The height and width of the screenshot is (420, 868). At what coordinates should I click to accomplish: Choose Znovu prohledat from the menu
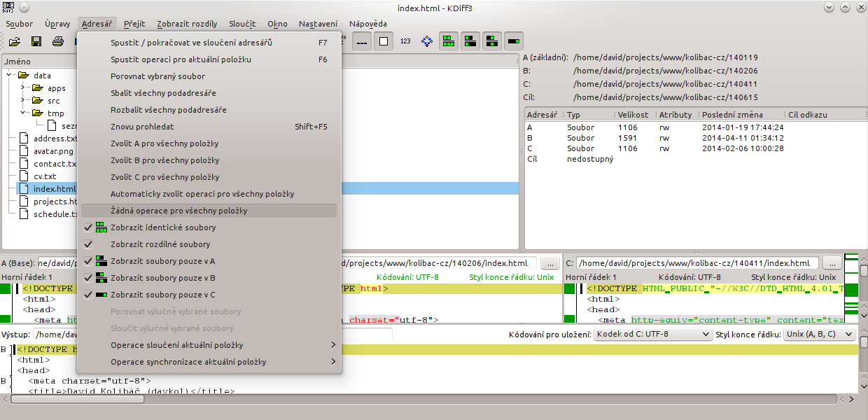(x=142, y=127)
